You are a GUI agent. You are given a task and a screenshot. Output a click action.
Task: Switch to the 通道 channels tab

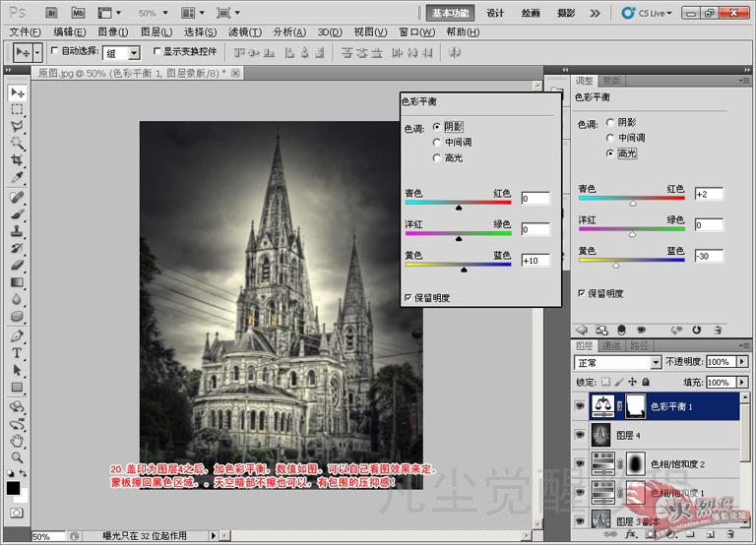(611, 346)
